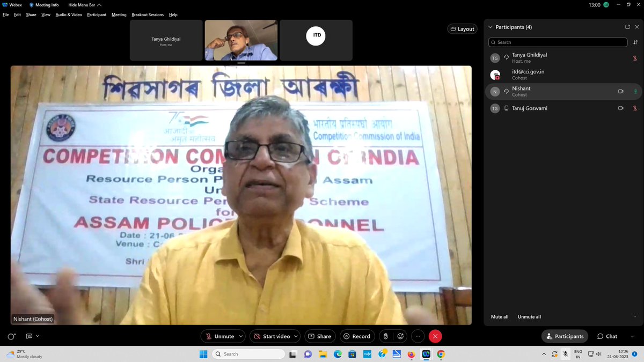
Task: Click the remote control icon near Record
Action: (x=386, y=336)
